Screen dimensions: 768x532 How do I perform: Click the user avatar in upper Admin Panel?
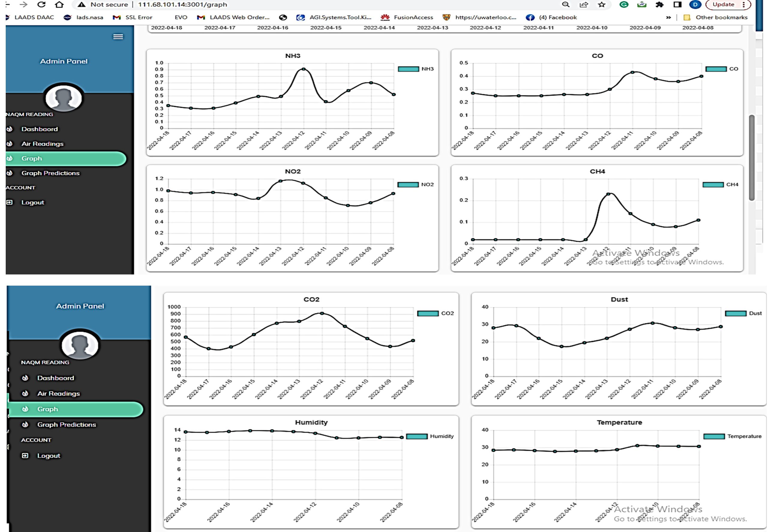click(63, 98)
